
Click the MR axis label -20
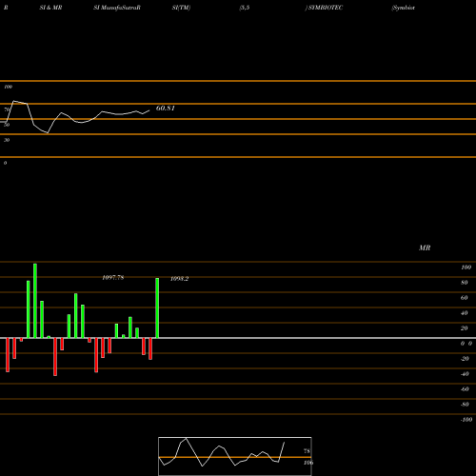(465, 359)
